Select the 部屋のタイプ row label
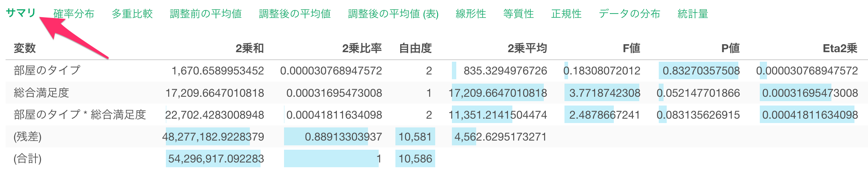Screen dimensions: 868x176 (x=47, y=71)
